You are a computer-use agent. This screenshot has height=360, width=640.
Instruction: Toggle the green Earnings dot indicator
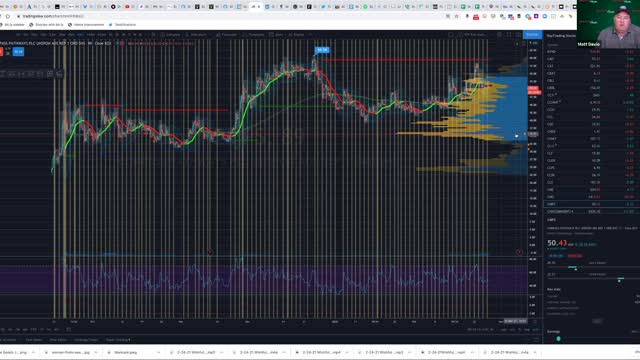click(558, 338)
